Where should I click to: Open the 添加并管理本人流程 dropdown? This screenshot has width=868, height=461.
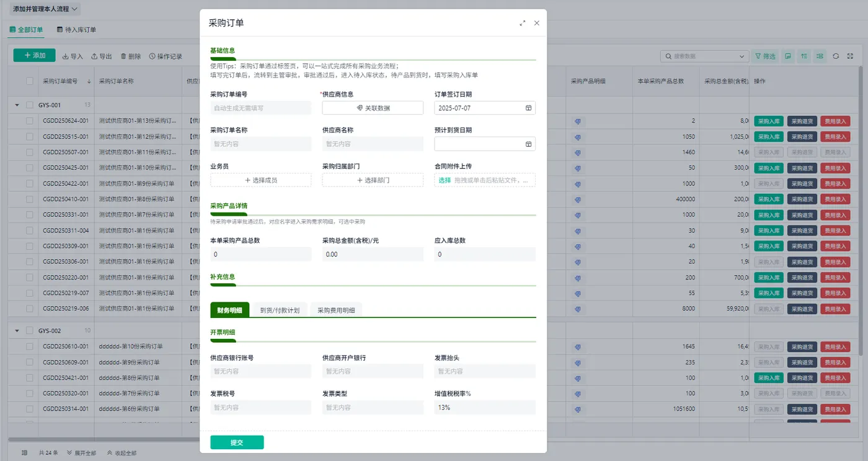(x=45, y=9)
